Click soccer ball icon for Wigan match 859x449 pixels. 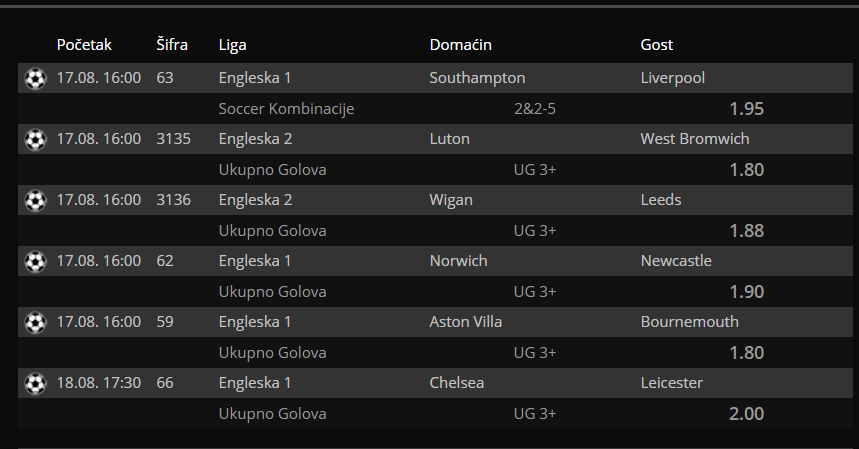[36, 200]
